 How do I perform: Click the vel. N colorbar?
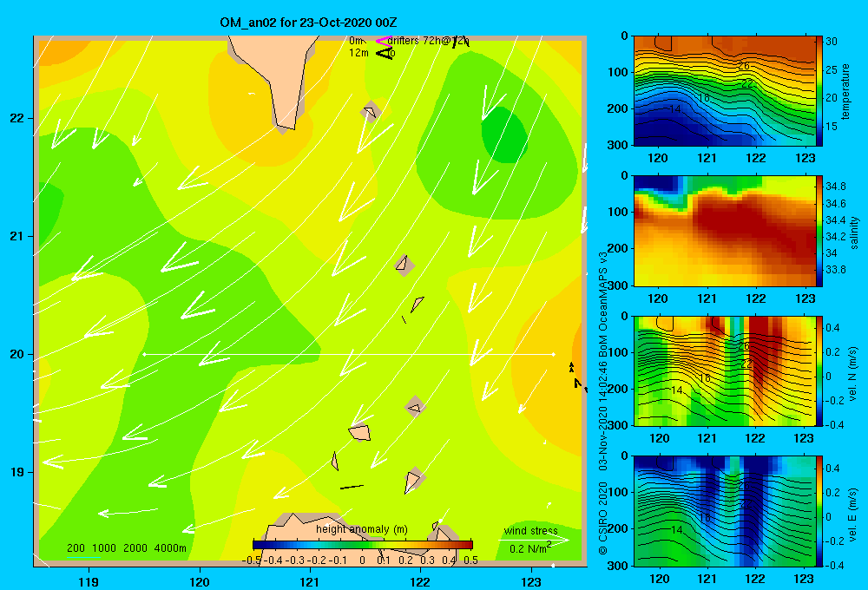819,370
